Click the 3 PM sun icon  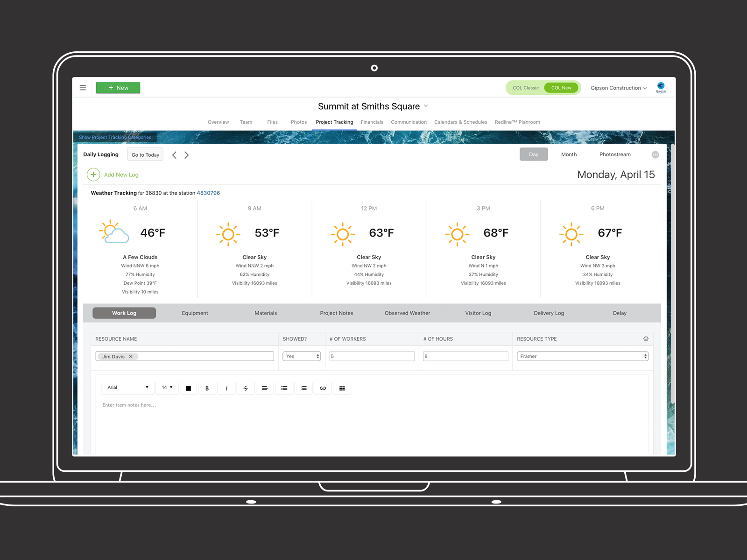(x=457, y=234)
